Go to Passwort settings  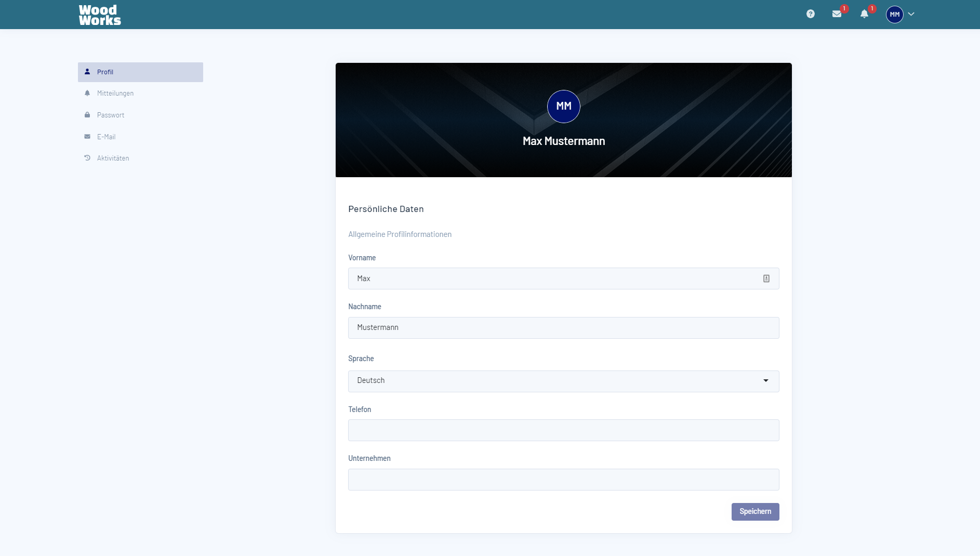point(111,115)
